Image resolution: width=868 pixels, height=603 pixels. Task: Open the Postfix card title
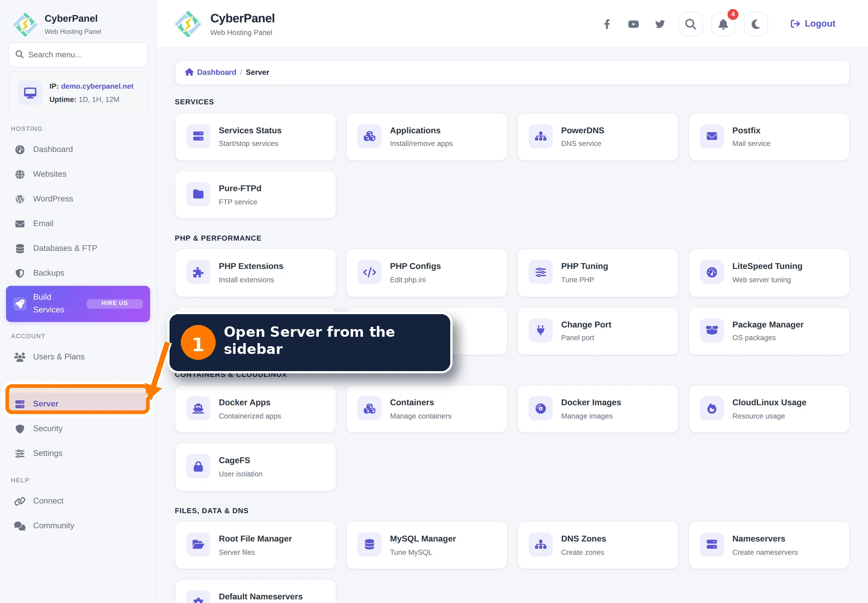click(746, 131)
